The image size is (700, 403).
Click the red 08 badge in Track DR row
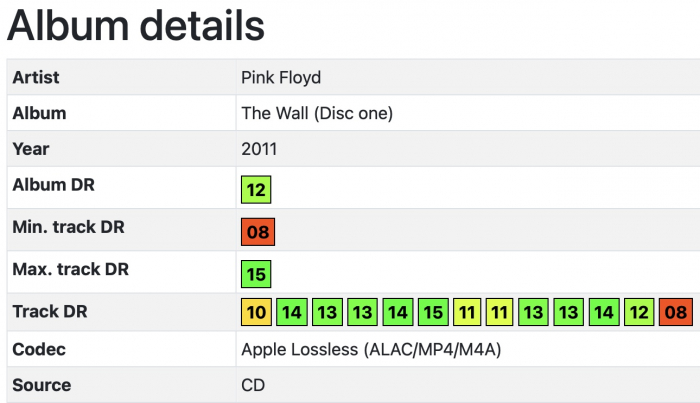(676, 313)
